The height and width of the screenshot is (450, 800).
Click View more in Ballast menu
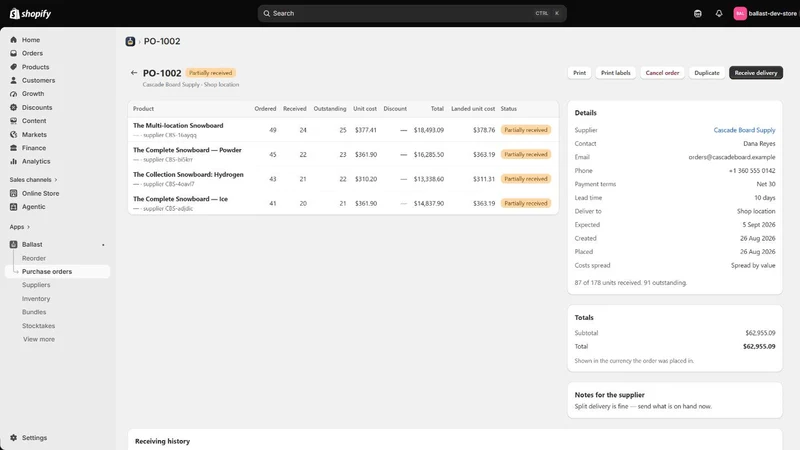(x=39, y=339)
